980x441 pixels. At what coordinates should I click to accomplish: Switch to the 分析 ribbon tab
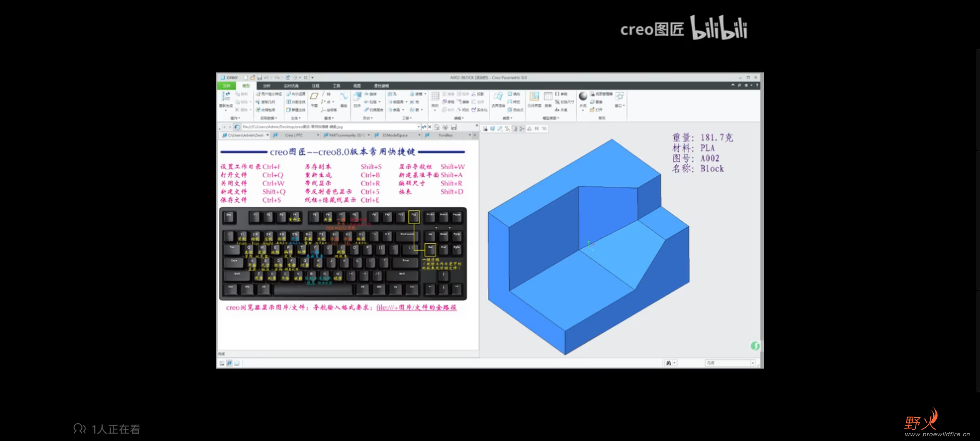point(267,86)
